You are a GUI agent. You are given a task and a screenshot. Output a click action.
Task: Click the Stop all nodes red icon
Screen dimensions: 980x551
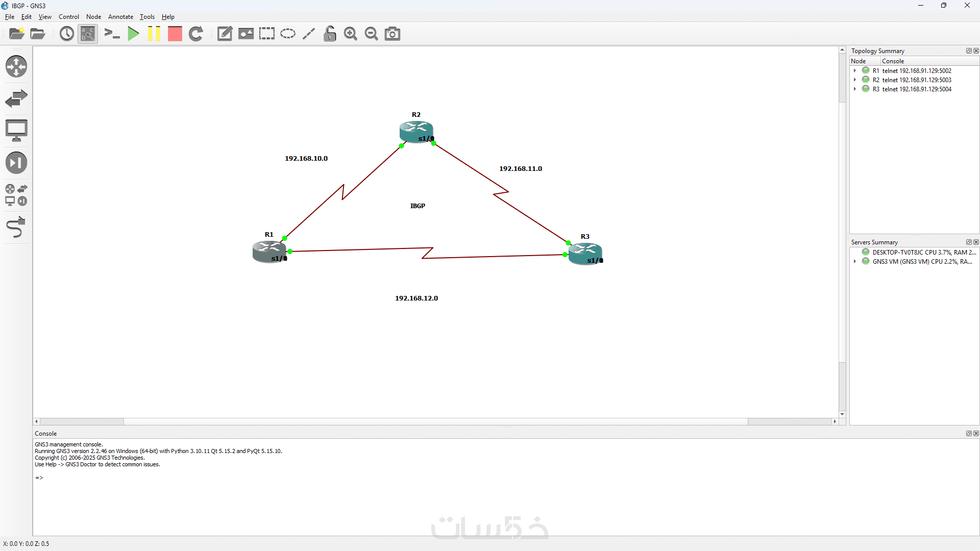175,34
